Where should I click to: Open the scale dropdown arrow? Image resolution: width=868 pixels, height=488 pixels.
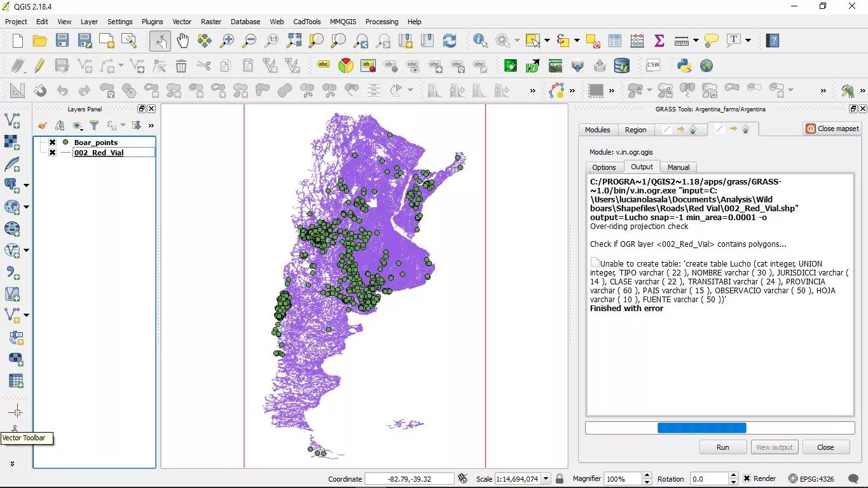coord(546,478)
